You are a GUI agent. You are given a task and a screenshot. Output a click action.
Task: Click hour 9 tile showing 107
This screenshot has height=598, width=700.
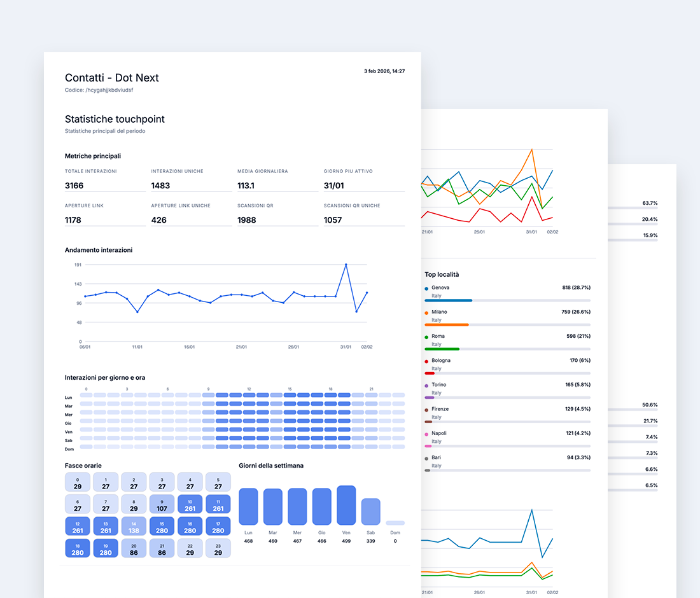pos(162,504)
